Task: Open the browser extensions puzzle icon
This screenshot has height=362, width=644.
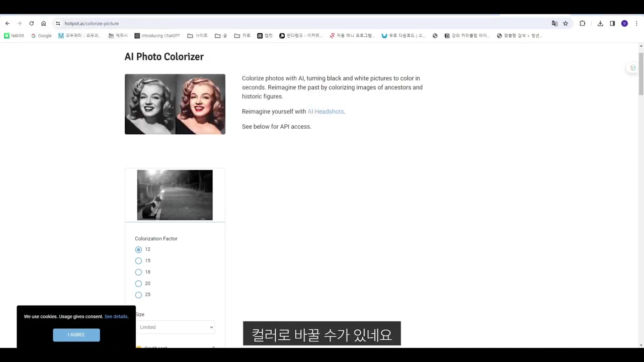Action: click(582, 24)
